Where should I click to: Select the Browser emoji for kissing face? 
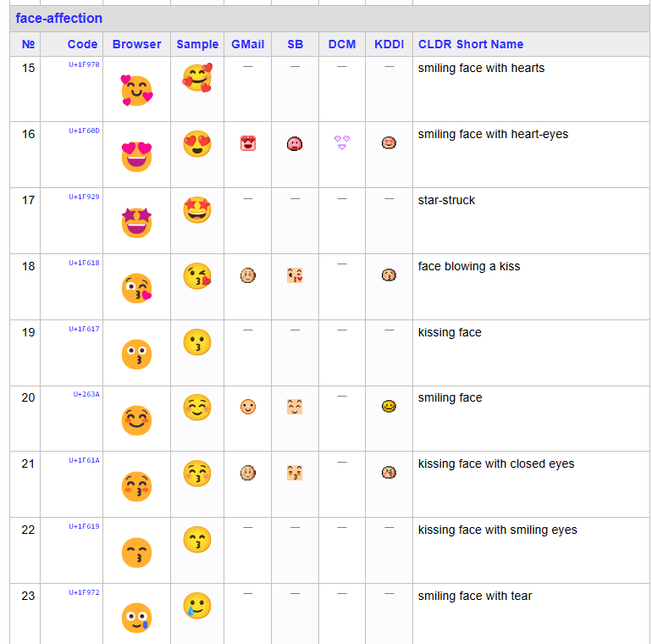136,354
